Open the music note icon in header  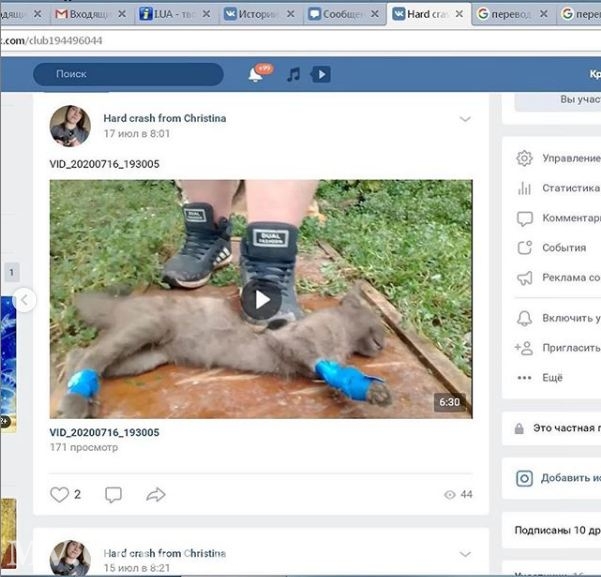pyautogui.click(x=293, y=74)
